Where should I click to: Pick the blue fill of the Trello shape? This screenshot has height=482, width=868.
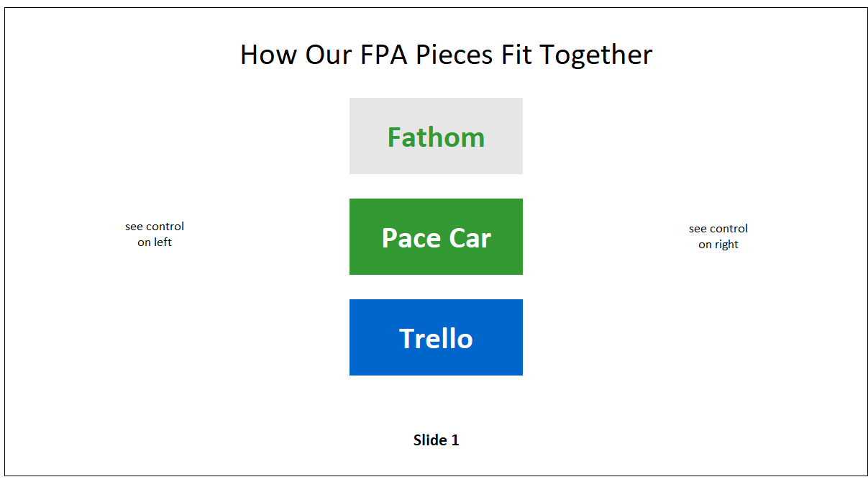point(374,358)
